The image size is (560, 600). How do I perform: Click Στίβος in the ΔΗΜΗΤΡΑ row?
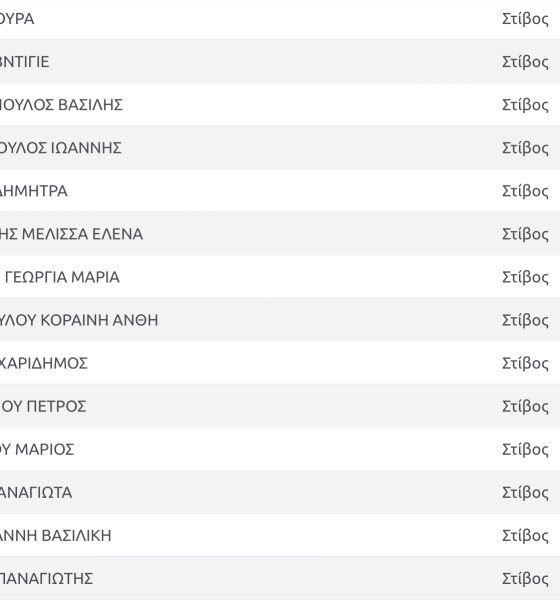point(525,191)
